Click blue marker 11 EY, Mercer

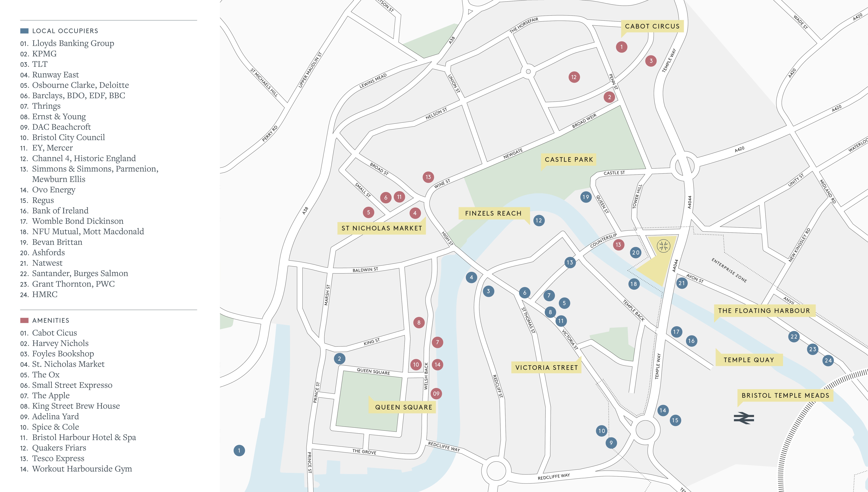click(x=561, y=321)
